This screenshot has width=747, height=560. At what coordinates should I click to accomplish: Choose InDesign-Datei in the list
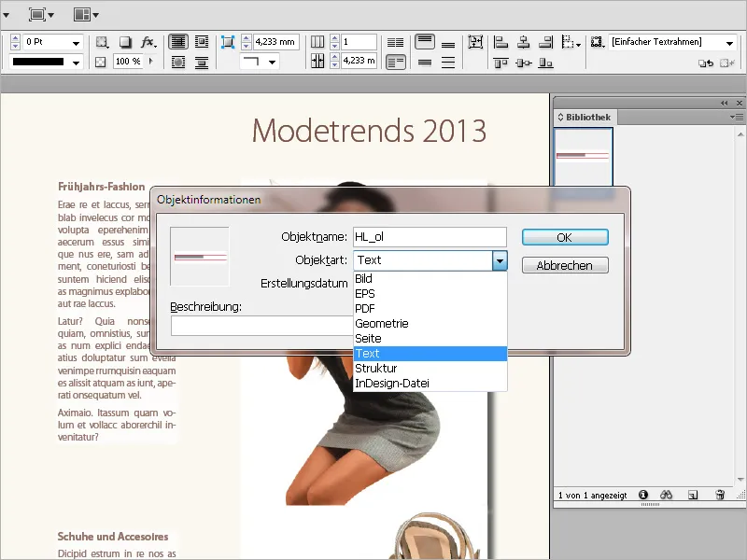point(430,384)
